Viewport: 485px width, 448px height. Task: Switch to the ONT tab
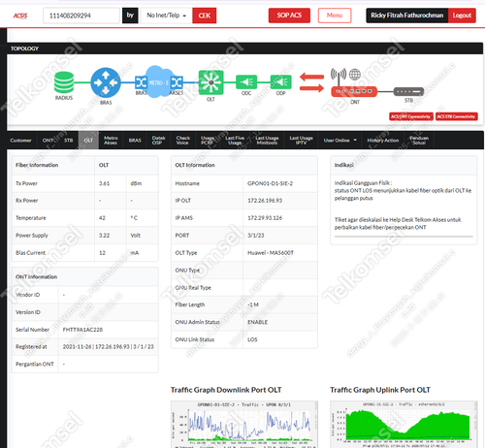point(48,141)
